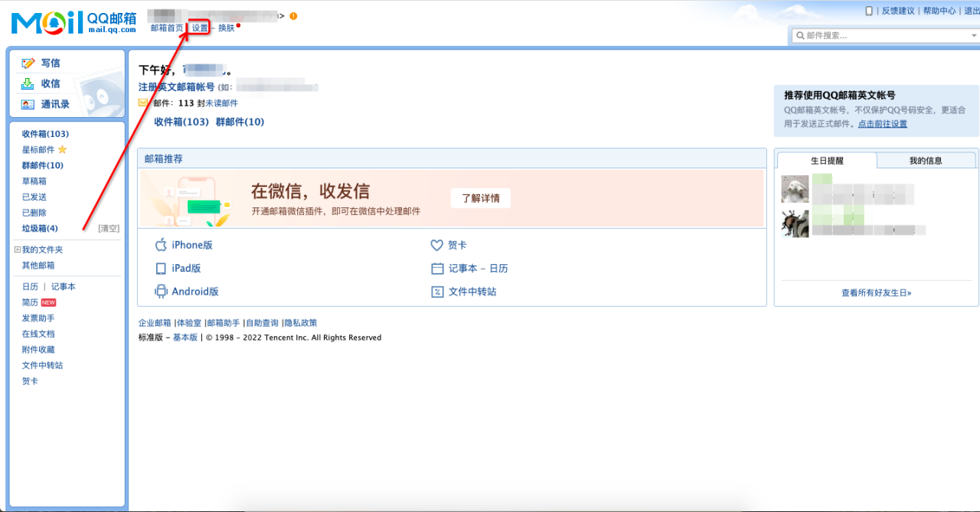Click 反馈建议 at the top right

[898, 11]
